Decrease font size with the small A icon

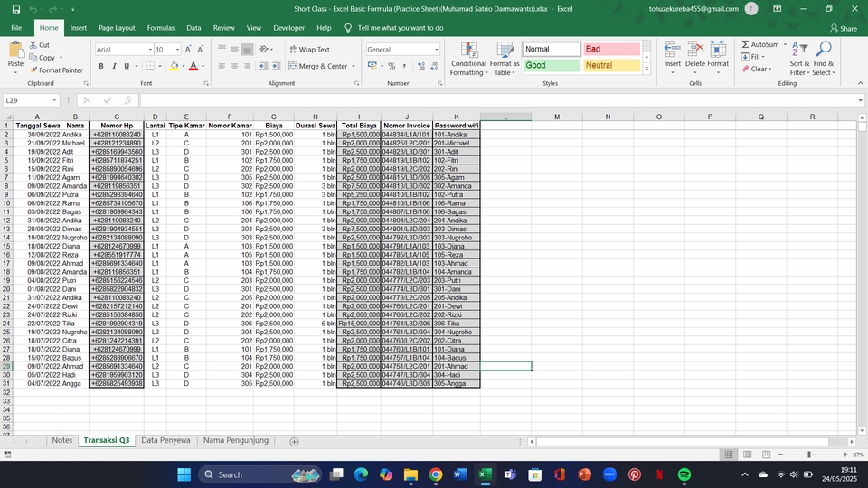point(201,49)
